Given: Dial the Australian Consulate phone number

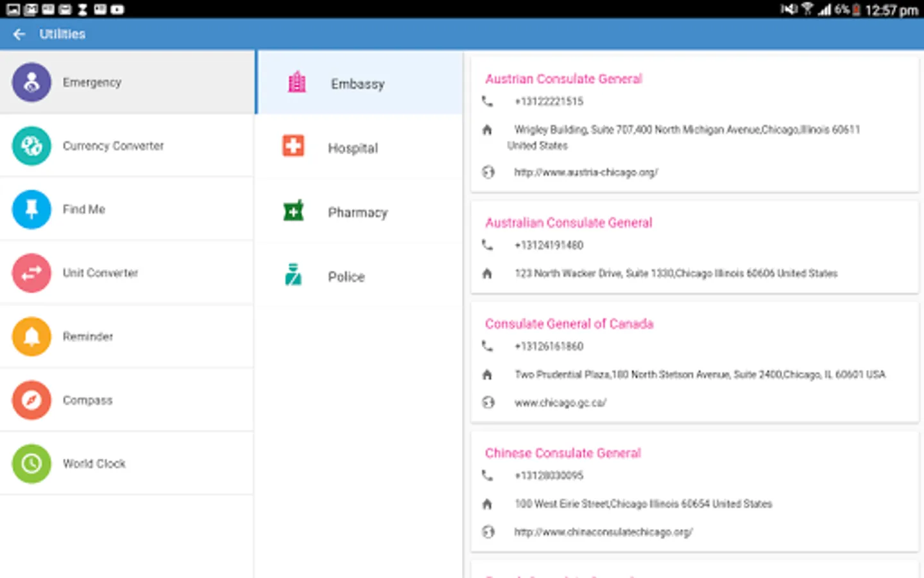Looking at the screenshot, I should pos(549,245).
